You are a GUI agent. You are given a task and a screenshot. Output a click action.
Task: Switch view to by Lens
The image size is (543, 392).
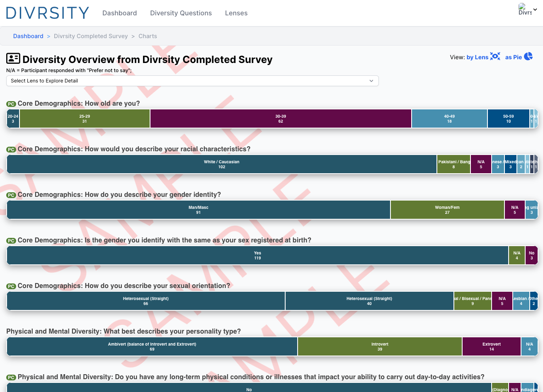(477, 57)
